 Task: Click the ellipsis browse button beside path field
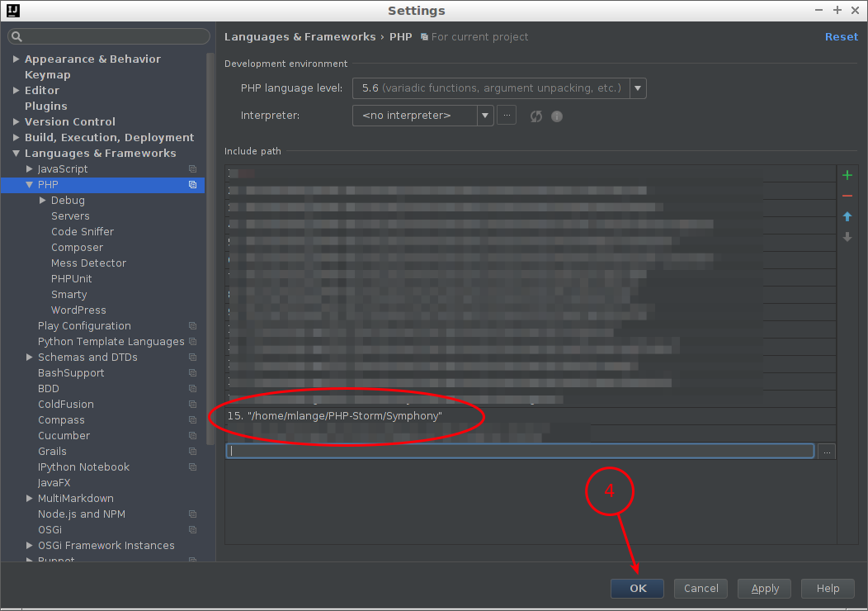(x=827, y=452)
